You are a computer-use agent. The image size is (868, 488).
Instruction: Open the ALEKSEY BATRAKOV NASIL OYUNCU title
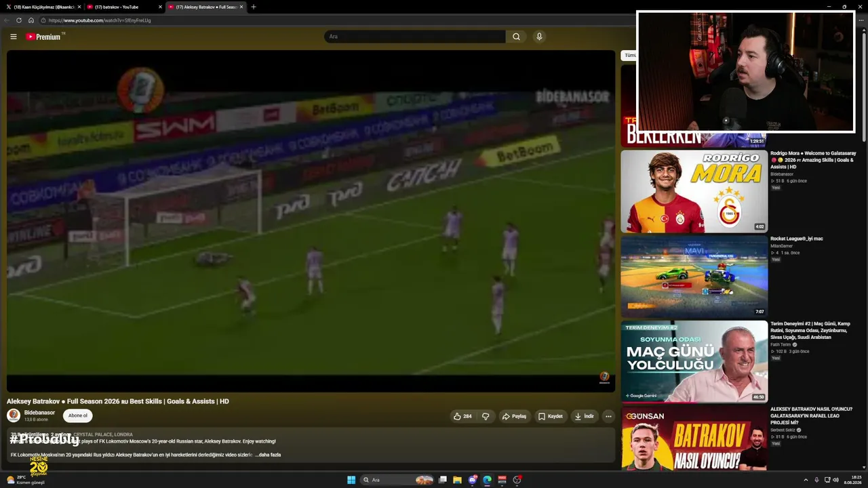point(811,415)
